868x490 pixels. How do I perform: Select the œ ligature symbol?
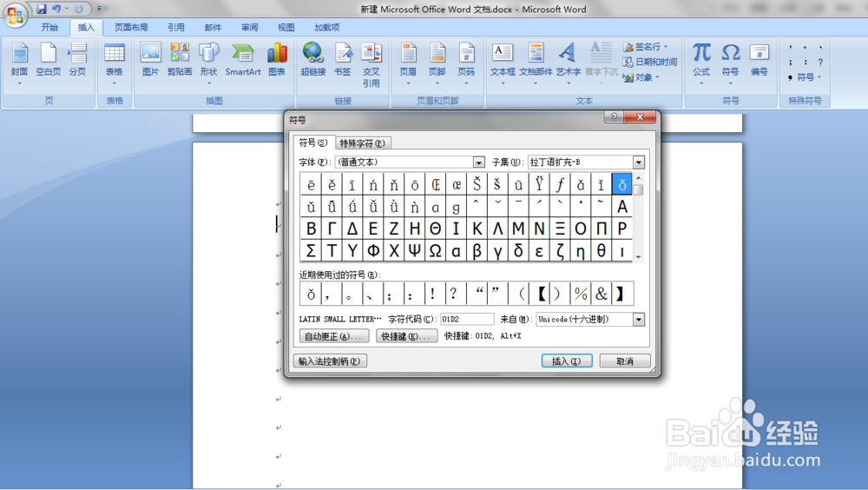(x=457, y=184)
